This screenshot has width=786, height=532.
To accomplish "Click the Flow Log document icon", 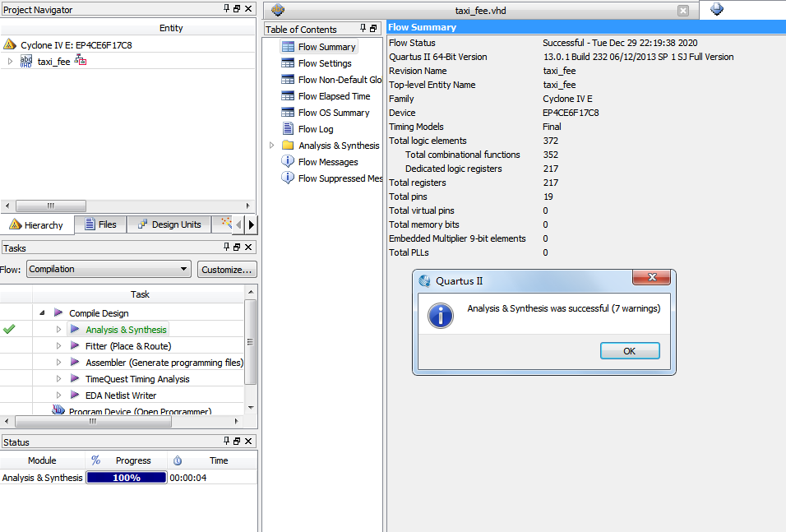I will pyautogui.click(x=288, y=129).
